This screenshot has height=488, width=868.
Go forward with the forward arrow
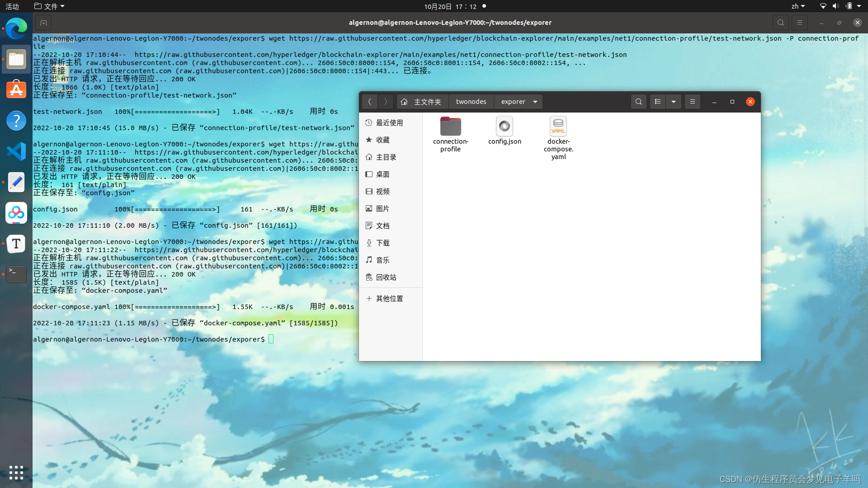pos(386,102)
